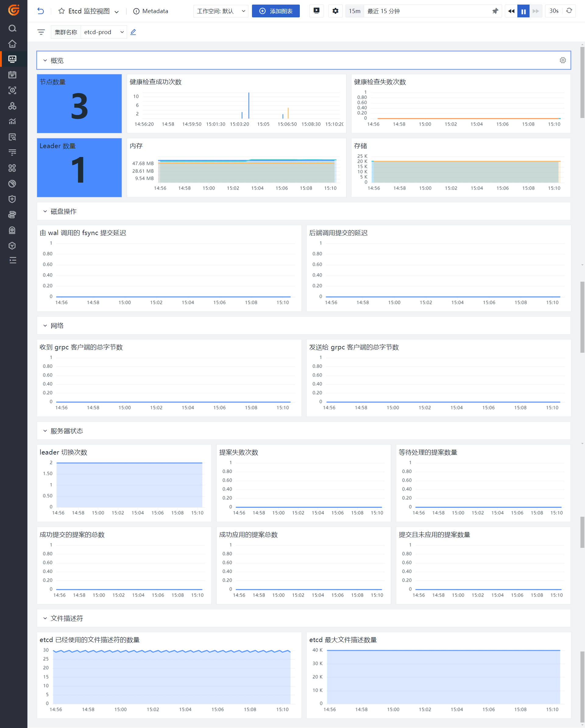Open the pipelines stack sidebar icon
The image size is (585, 728).
tap(12, 215)
